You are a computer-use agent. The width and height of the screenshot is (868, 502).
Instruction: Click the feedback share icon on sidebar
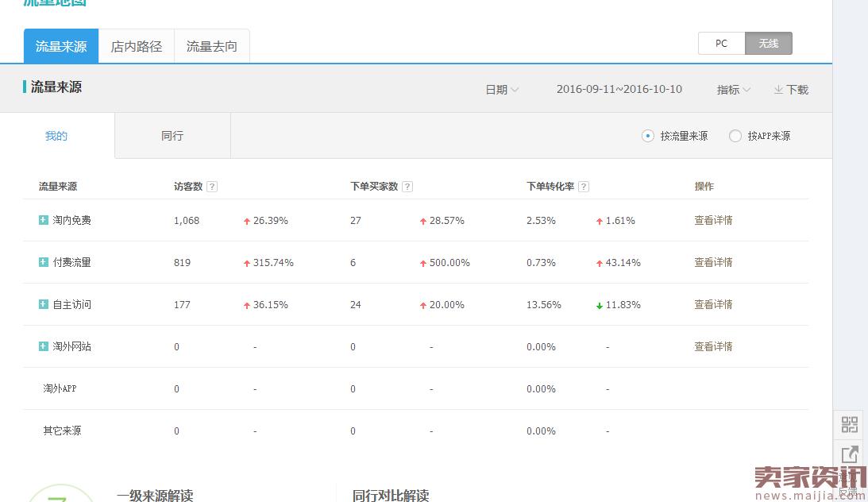pyautogui.click(x=849, y=454)
